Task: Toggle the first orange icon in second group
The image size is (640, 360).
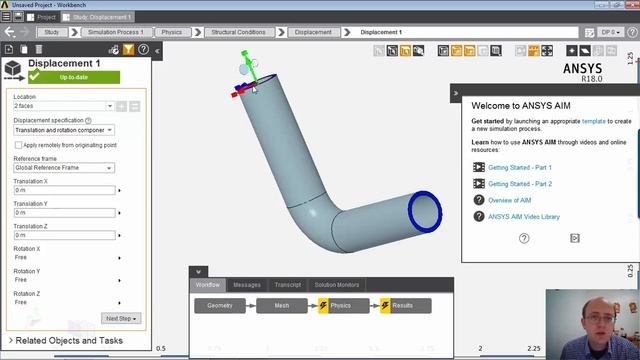Action: (x=456, y=51)
